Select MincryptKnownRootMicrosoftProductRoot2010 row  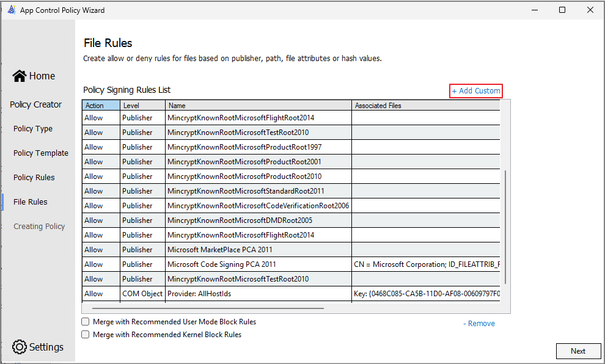pyautogui.click(x=291, y=177)
